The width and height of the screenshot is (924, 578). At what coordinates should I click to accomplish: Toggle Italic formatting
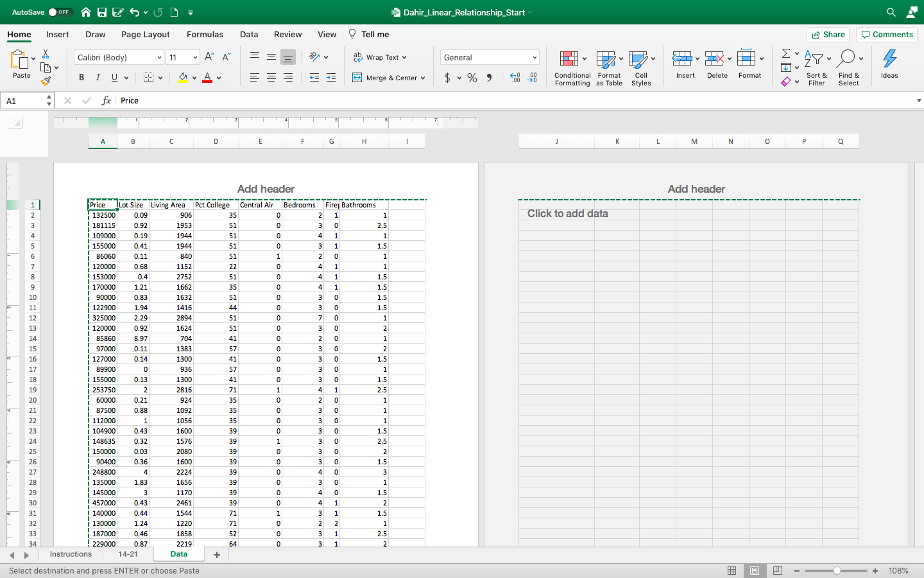(x=98, y=78)
